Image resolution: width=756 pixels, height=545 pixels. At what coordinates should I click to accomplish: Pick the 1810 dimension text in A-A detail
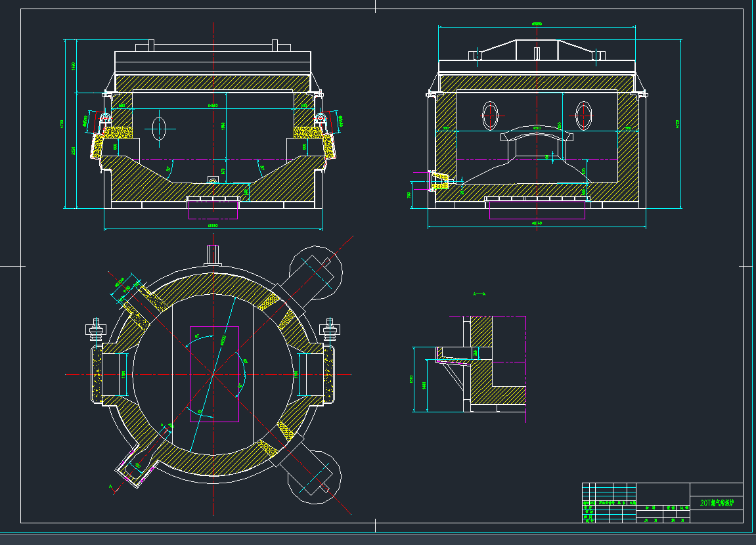pyautogui.click(x=412, y=379)
